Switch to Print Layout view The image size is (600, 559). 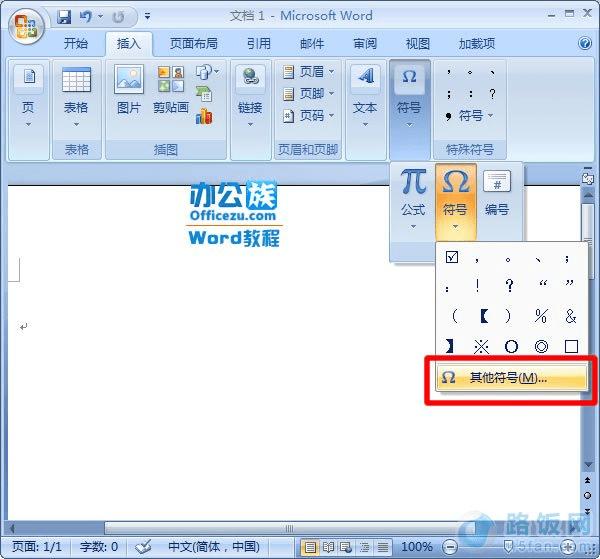pyautogui.click(x=310, y=547)
